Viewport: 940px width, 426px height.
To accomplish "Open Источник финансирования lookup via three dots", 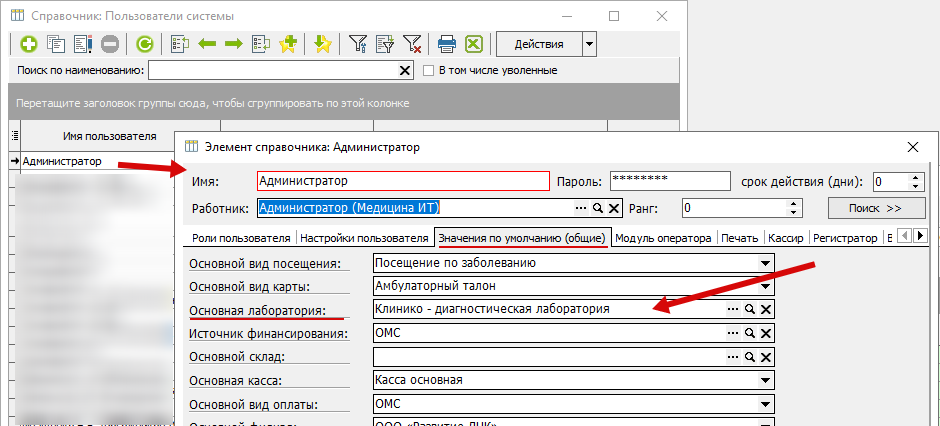I will tap(733, 333).
